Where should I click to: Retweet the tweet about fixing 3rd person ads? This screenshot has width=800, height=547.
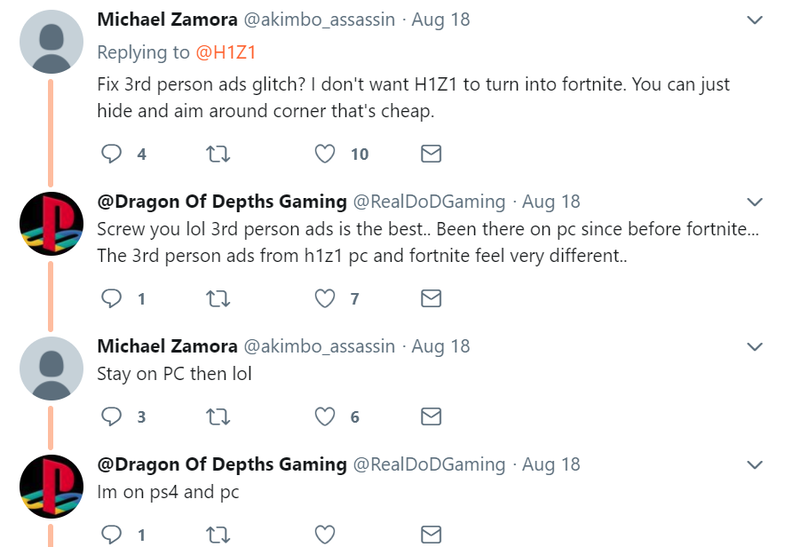coord(218,154)
